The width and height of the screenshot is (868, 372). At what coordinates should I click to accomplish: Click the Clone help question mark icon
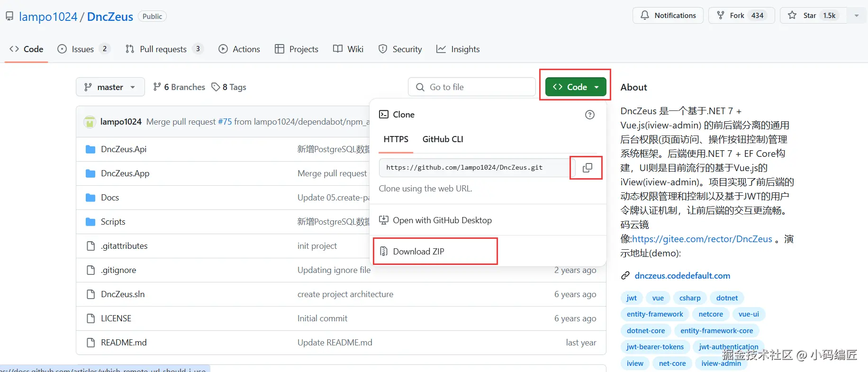pos(589,115)
